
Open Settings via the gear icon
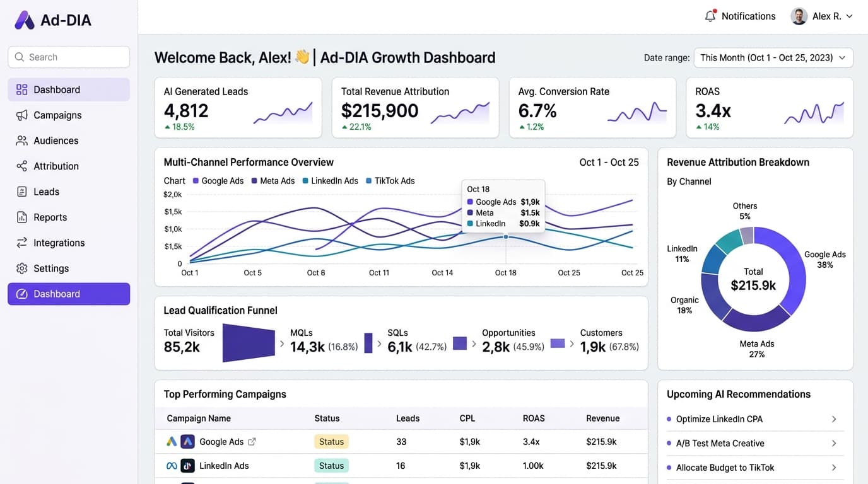click(x=22, y=268)
